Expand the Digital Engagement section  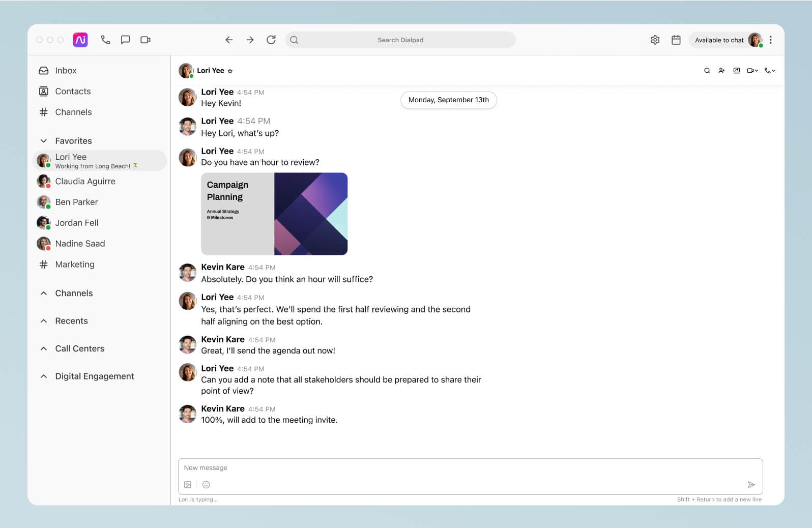pyautogui.click(x=44, y=376)
